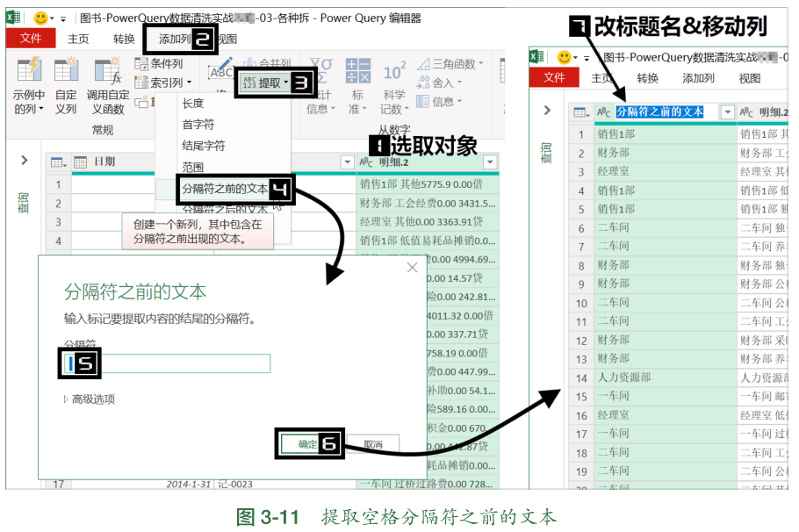Click Excel icon in right window title bar
799x532 pixels.
tap(536, 56)
